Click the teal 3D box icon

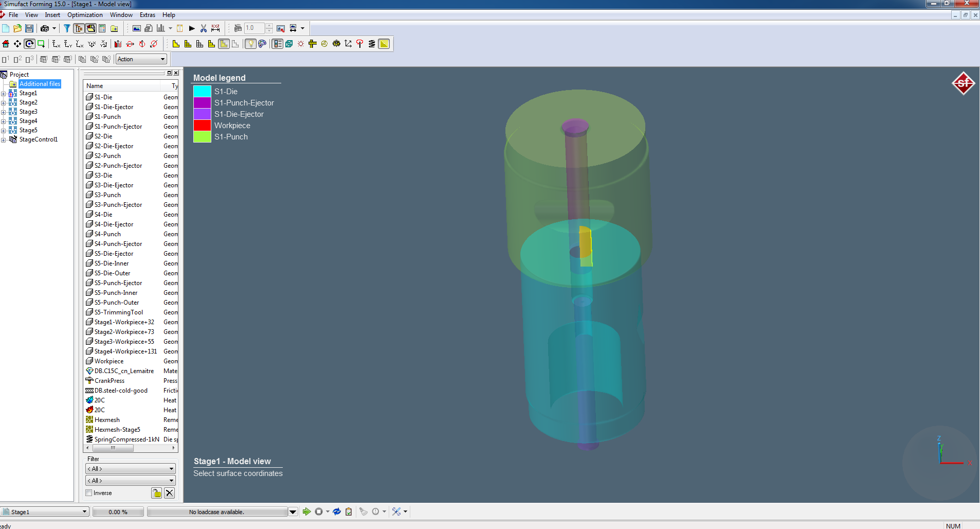[289, 44]
